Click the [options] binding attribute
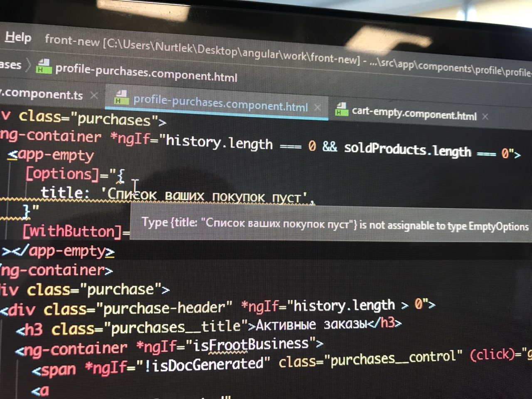The width and height of the screenshot is (532, 399). pyautogui.click(x=62, y=174)
